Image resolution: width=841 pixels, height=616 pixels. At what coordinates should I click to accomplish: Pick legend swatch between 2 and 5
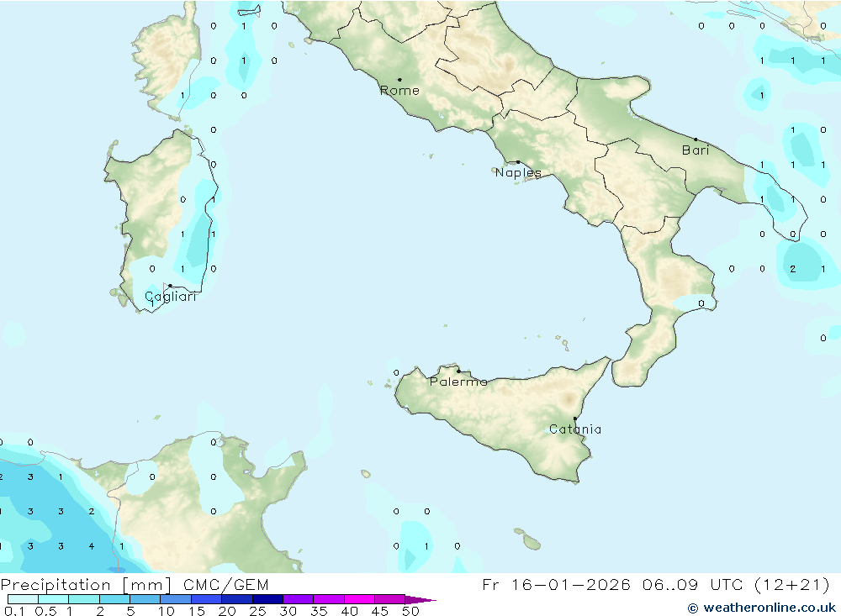point(114,599)
